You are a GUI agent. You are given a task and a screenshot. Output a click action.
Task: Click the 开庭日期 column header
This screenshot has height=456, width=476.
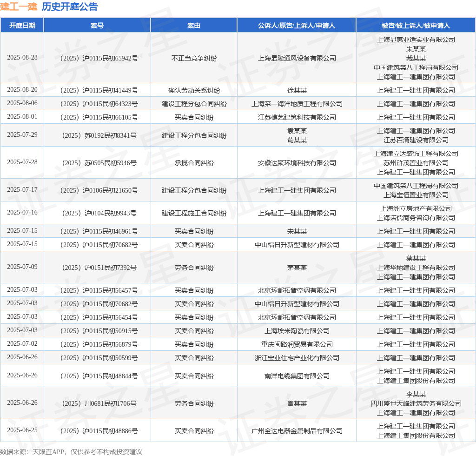[22, 26]
